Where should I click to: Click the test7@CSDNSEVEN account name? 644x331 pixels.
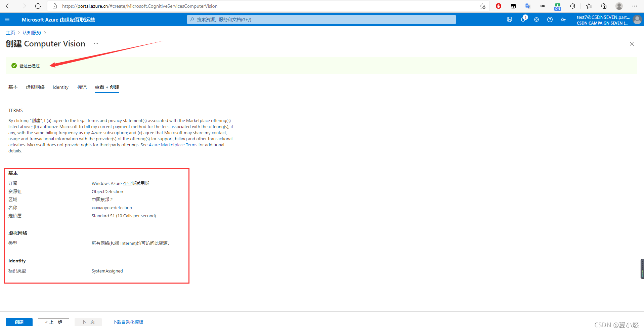coord(603,17)
